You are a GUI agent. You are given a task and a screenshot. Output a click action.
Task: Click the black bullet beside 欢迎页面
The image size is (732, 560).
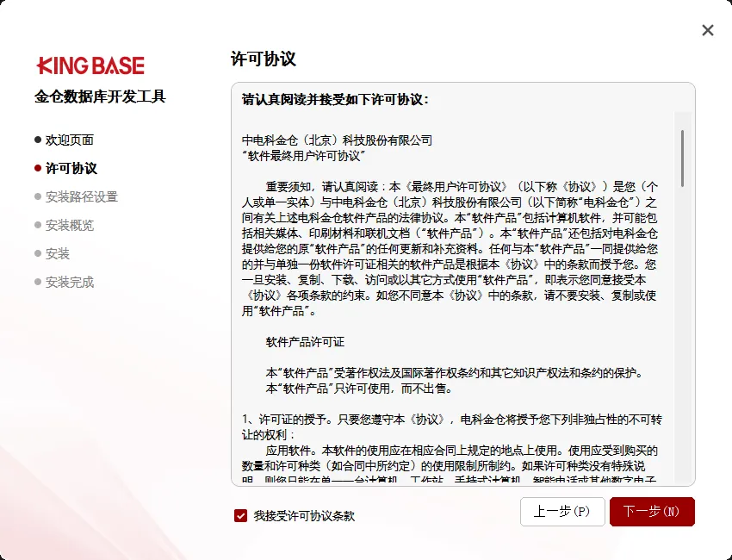pos(36,139)
